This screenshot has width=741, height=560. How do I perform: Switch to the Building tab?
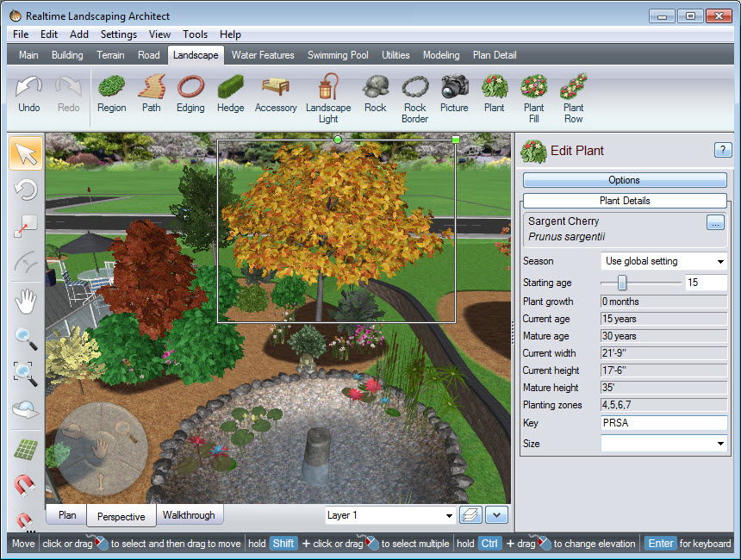[67, 55]
